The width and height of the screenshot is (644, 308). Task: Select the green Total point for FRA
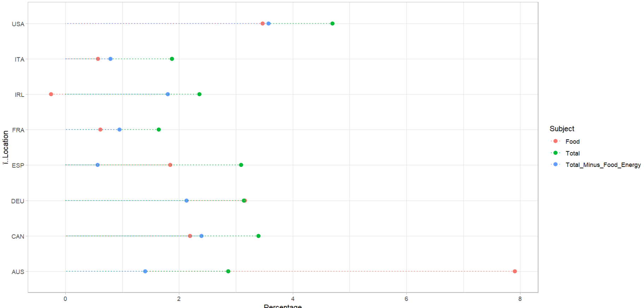click(159, 130)
